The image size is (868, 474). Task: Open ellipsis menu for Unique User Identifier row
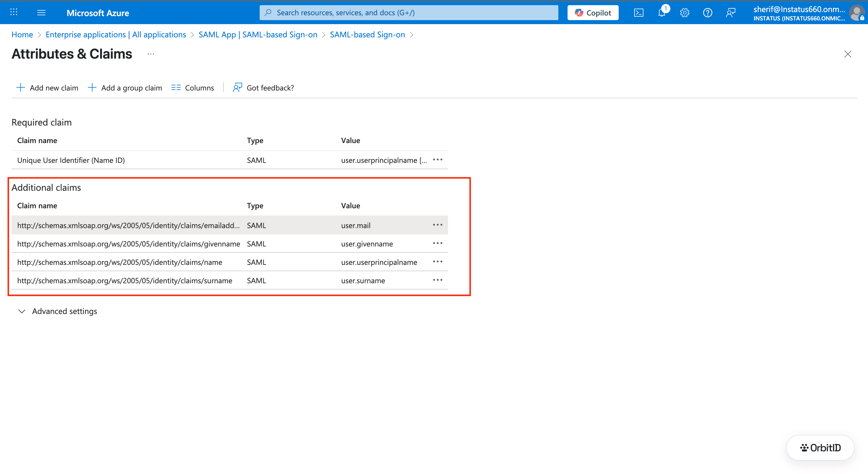(437, 160)
